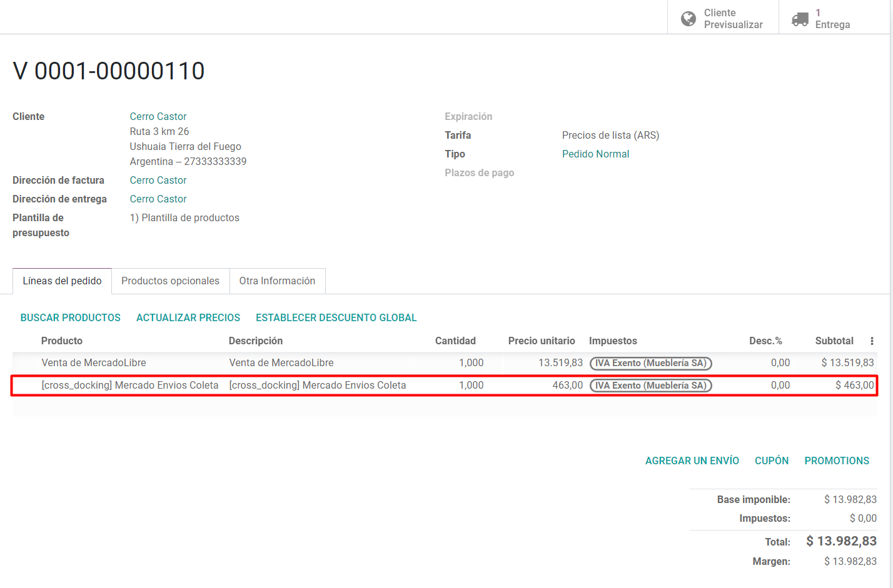893x588 pixels.
Task: Open Pedido Normal type link
Action: (595, 154)
